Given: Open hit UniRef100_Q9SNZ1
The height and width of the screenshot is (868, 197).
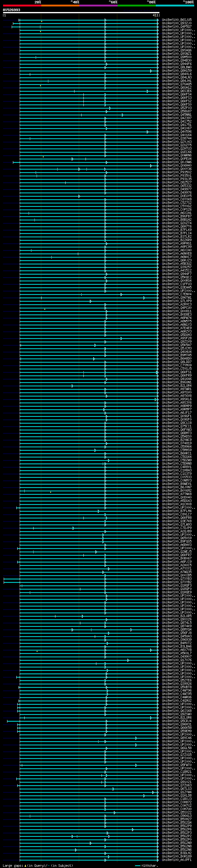Looking at the screenshot, I should click(177, 54).
